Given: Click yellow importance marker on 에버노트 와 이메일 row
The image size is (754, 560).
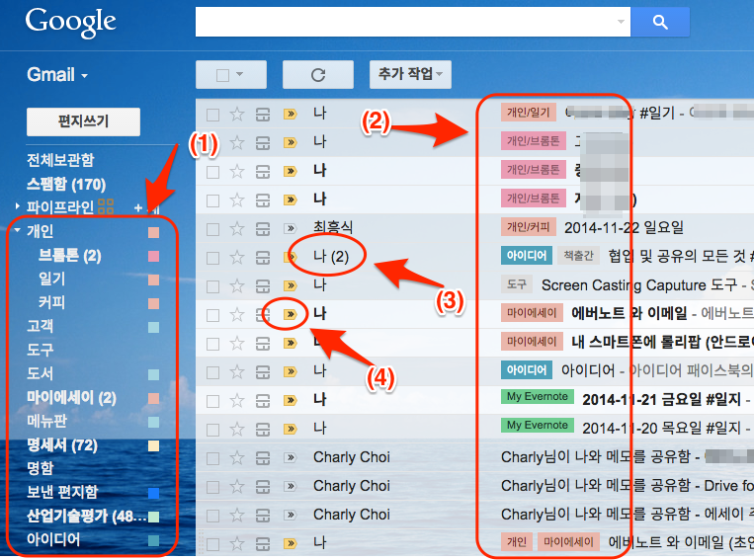Looking at the screenshot, I should [x=290, y=314].
